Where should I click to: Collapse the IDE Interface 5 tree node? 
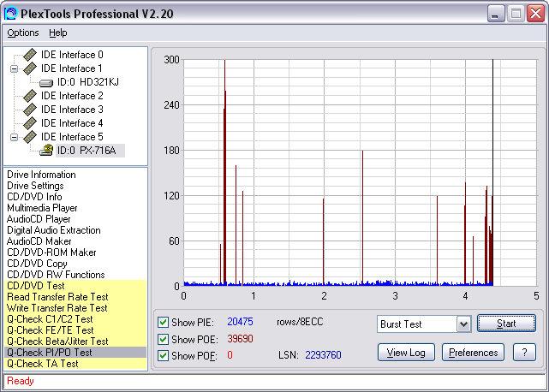pyautogui.click(x=14, y=137)
